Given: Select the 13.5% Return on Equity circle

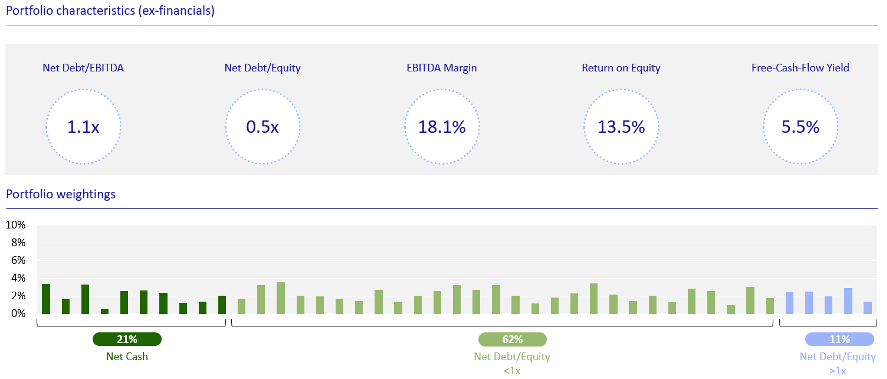Looking at the screenshot, I should 621,127.
